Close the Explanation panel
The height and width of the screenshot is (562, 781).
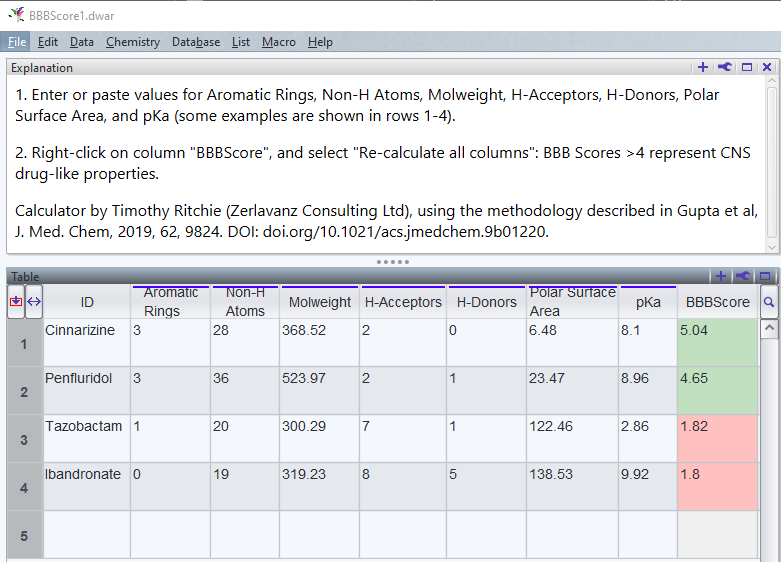click(x=767, y=67)
